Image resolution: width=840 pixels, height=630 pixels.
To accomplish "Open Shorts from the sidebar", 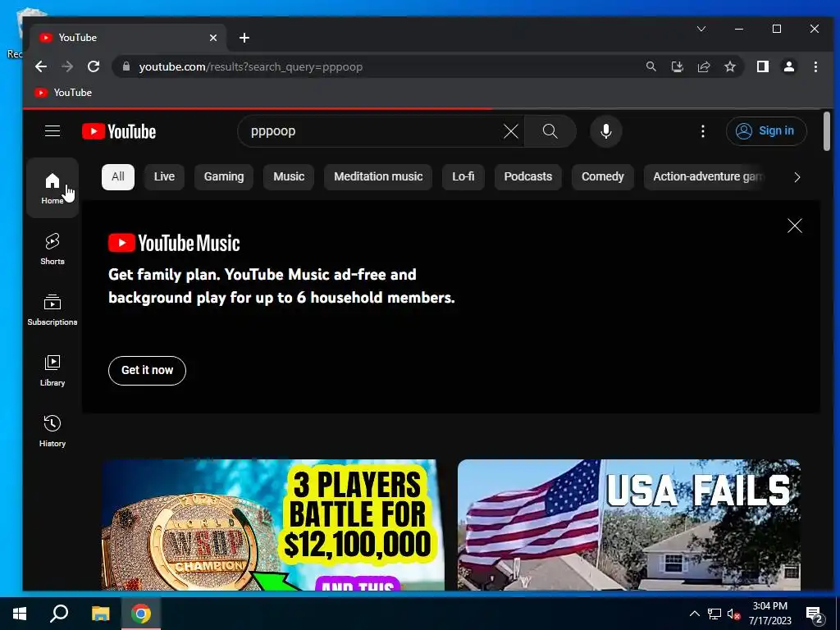I will click(52, 249).
